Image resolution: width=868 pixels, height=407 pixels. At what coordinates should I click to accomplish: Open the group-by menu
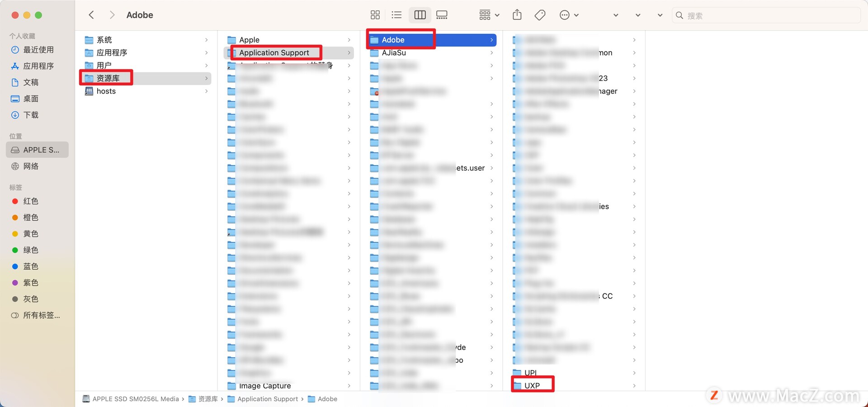coord(489,15)
